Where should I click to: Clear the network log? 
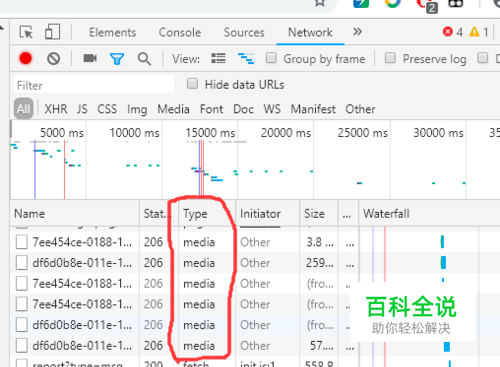(53, 59)
